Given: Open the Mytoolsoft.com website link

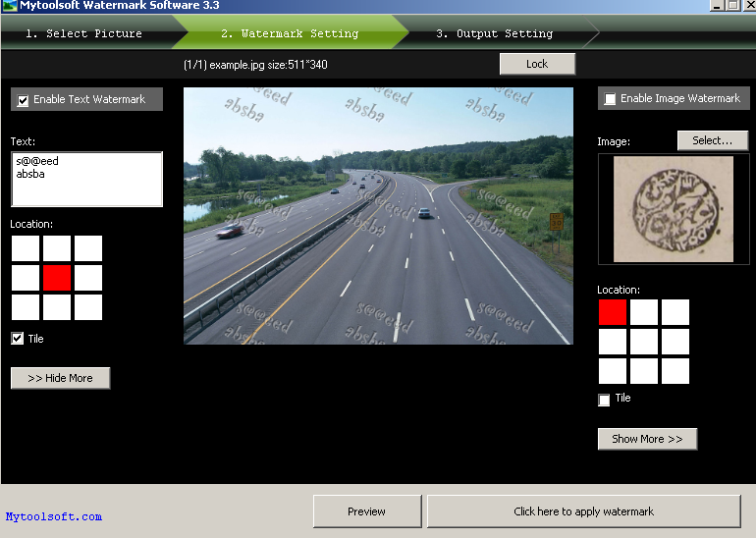Looking at the screenshot, I should pos(54,516).
